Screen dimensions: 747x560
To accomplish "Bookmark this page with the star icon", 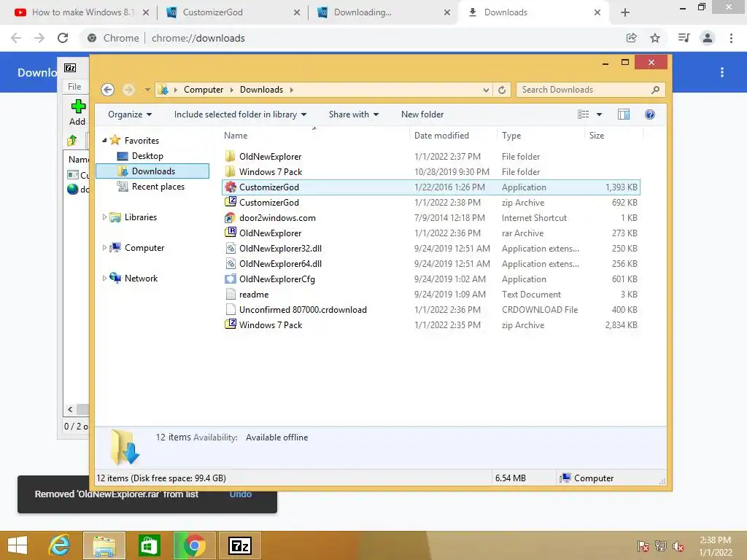I will click(655, 38).
